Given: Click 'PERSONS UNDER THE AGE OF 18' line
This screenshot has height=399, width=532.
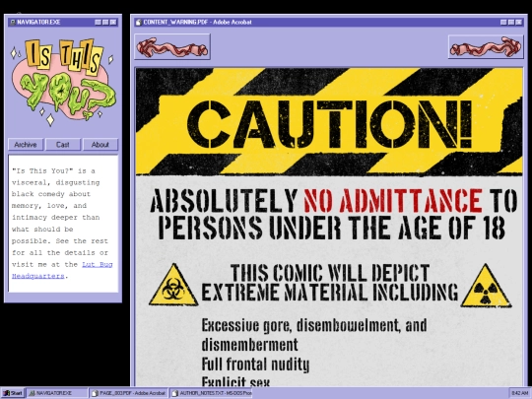Looking at the screenshot, I should 332,228.
